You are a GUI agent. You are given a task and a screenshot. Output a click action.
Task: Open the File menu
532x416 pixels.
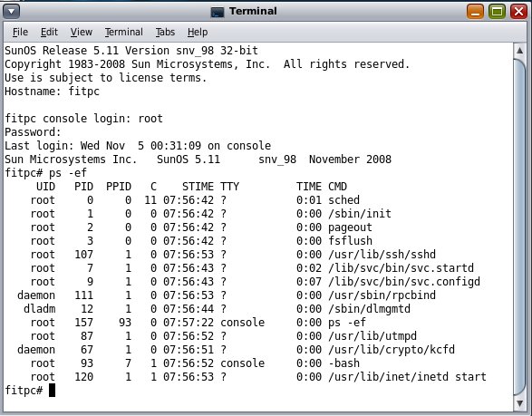20,32
